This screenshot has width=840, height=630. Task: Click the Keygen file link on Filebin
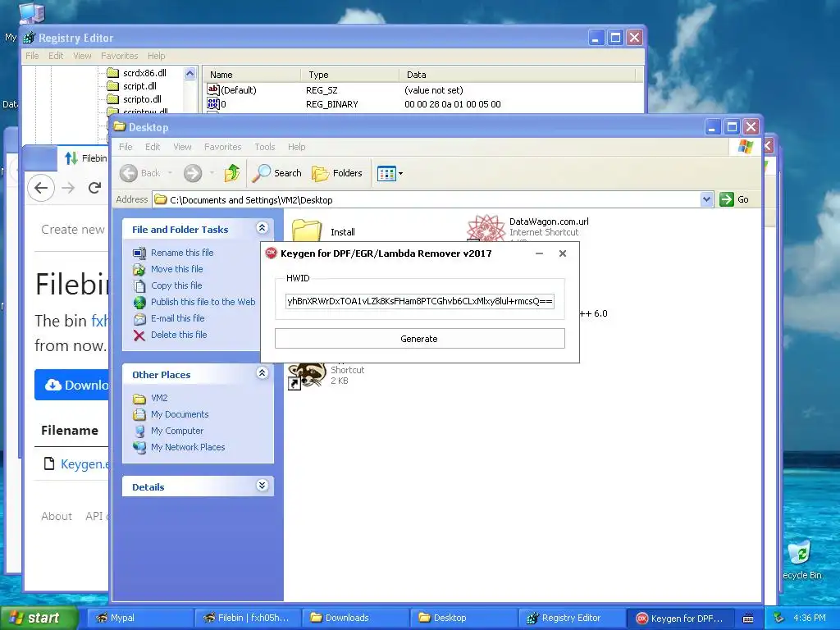(84, 464)
